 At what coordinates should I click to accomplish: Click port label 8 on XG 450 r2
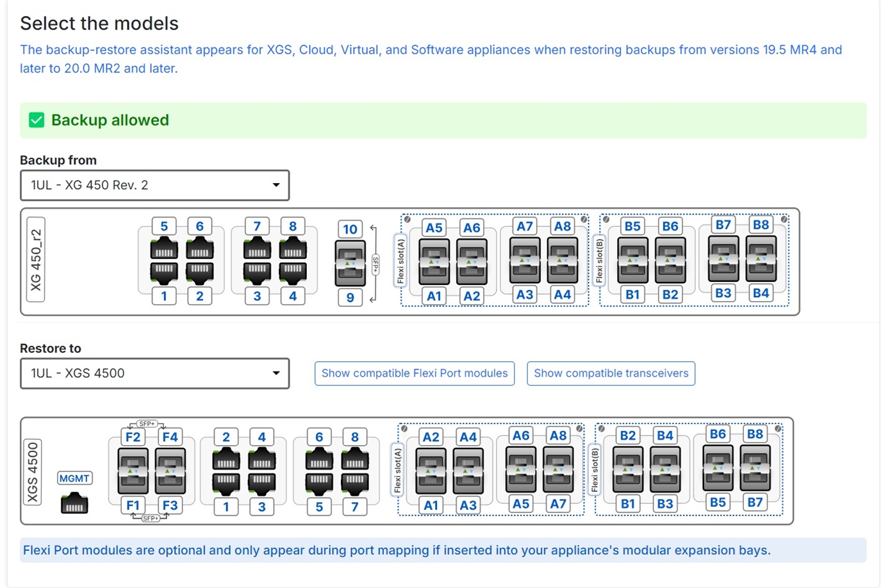[293, 226]
